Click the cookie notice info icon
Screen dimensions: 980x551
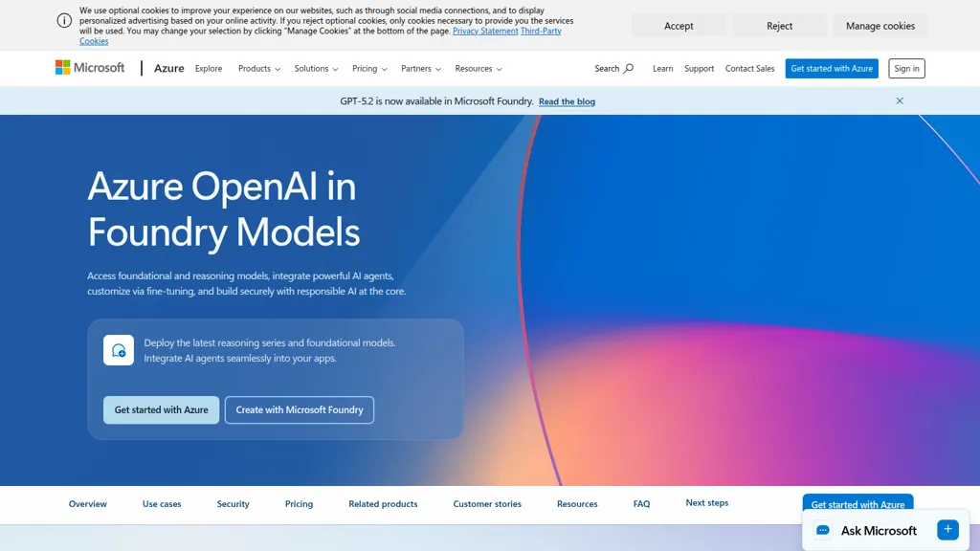tap(64, 21)
